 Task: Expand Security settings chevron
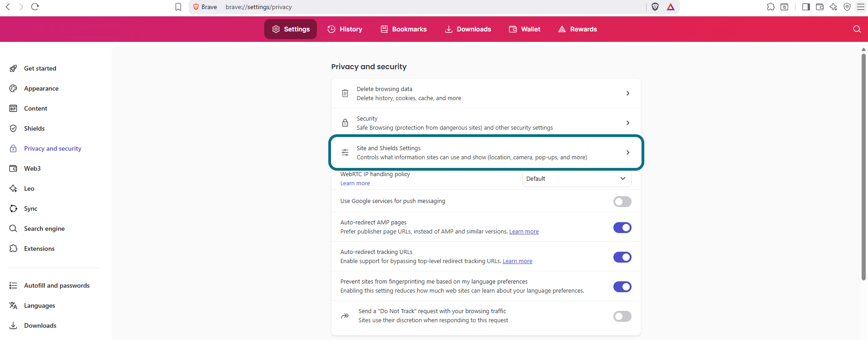tap(628, 123)
